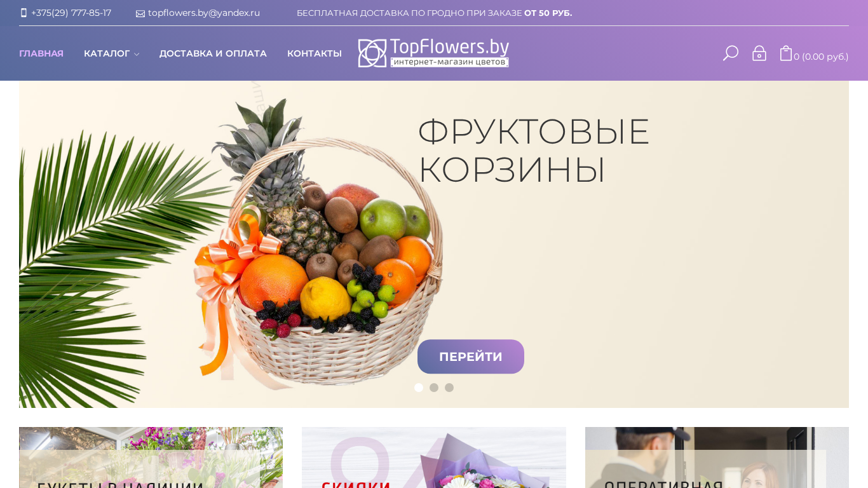Viewport: 868px width, 488px height.
Task: Open Доставка и оплата page
Action: pyautogui.click(x=213, y=53)
